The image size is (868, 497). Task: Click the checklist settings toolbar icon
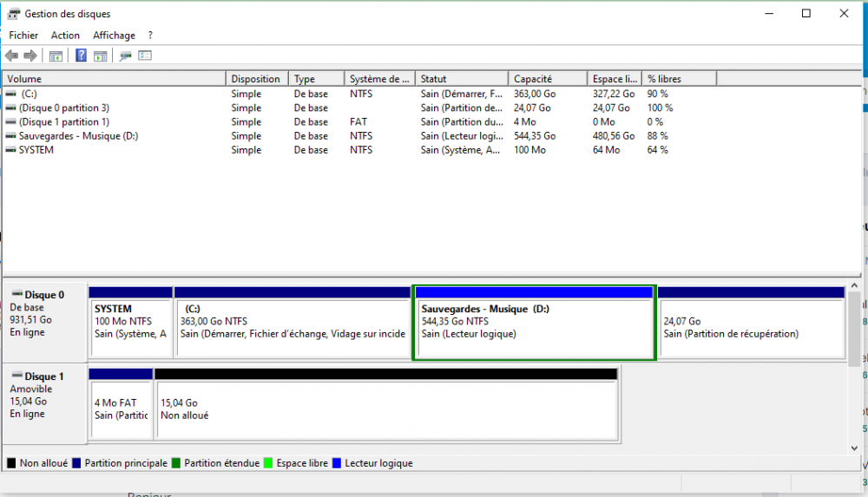coord(145,56)
